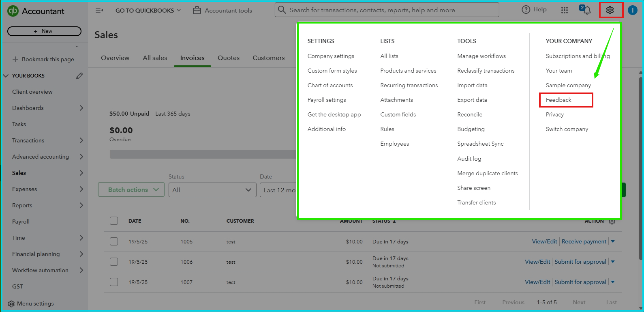Viewport: 644px width, 312px height.
Task: Click the plus icon beside Bookmark this page
Action: tap(15, 59)
